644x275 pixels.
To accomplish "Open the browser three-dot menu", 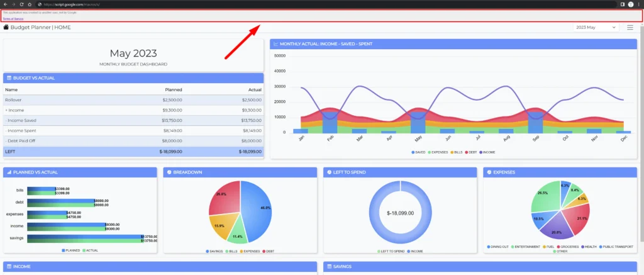I will click(x=639, y=4).
